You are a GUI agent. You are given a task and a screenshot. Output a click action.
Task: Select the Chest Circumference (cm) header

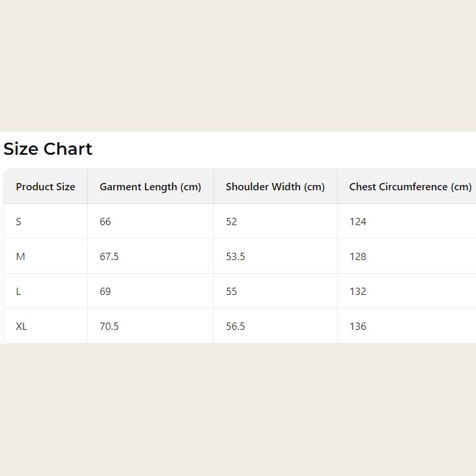pyautogui.click(x=410, y=187)
